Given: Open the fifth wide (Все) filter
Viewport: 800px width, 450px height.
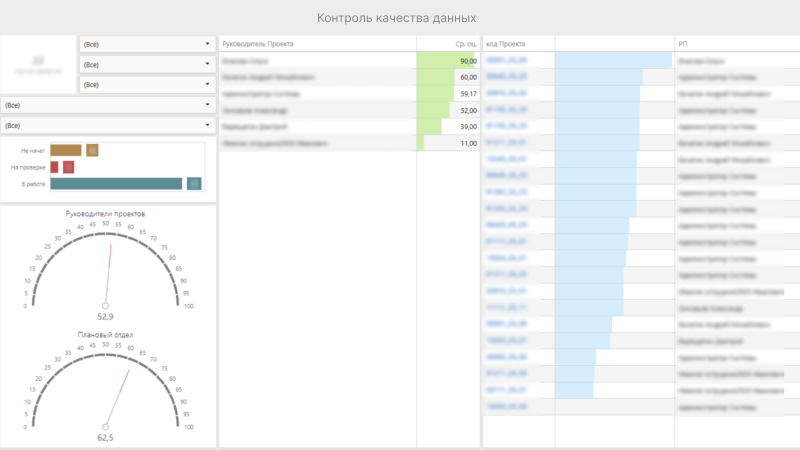Looking at the screenshot, I should point(108,126).
